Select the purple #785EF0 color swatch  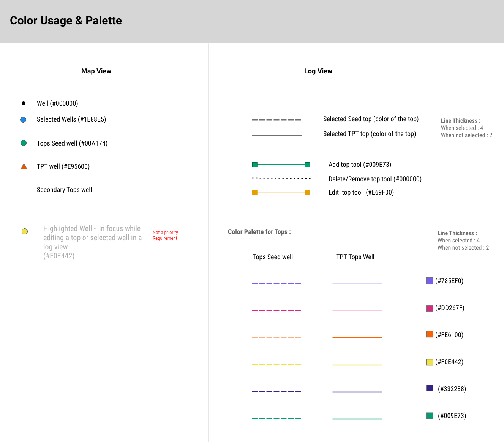pos(430,281)
